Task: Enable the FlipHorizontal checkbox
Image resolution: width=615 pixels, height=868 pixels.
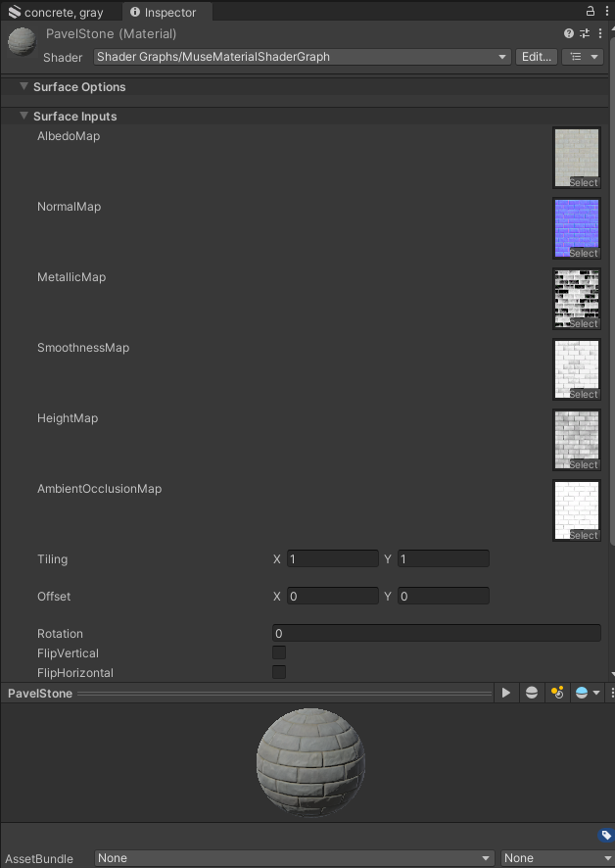Action: point(279,672)
